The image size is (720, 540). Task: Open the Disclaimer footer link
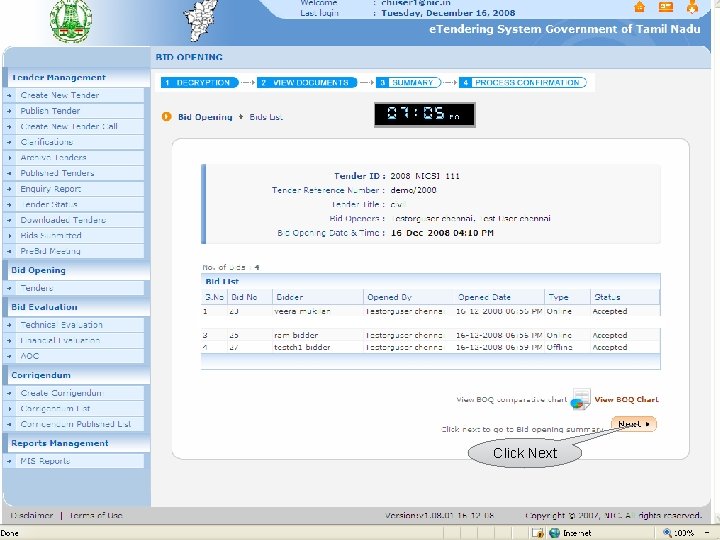[x=32, y=515]
